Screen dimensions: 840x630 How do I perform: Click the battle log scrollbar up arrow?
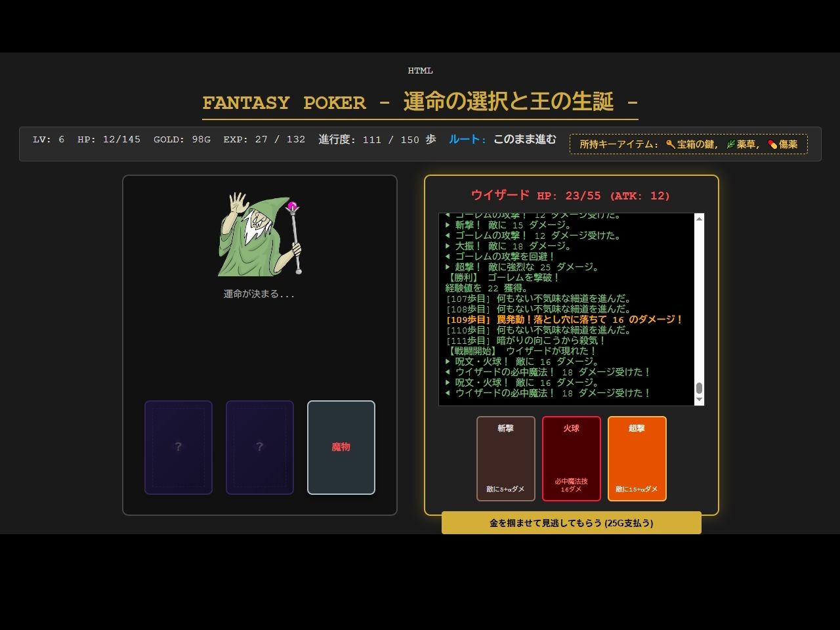[x=699, y=219]
